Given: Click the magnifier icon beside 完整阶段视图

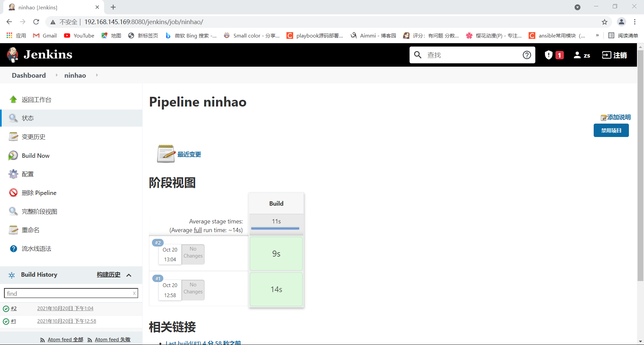Looking at the screenshot, I should coord(13,211).
